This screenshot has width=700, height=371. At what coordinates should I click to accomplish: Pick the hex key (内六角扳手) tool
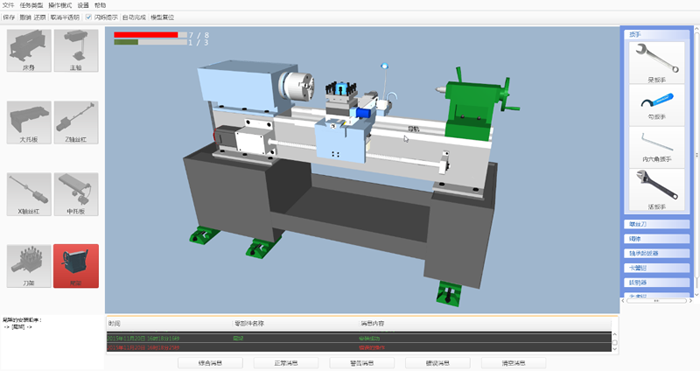click(x=657, y=147)
